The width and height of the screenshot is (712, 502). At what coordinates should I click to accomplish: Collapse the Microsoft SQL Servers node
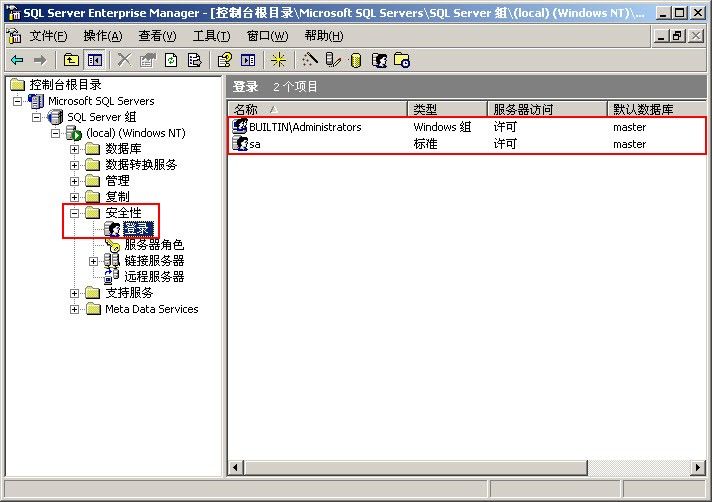17,101
